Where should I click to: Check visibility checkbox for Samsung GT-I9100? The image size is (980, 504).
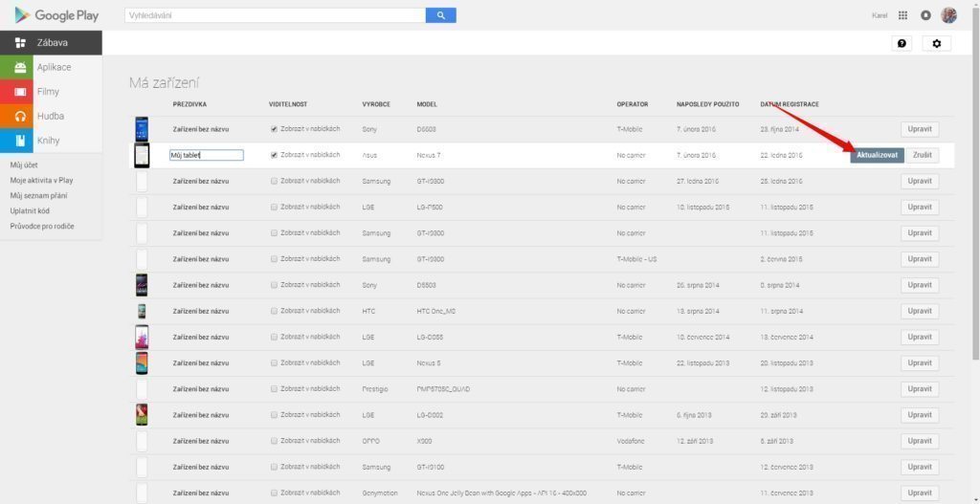274,467
